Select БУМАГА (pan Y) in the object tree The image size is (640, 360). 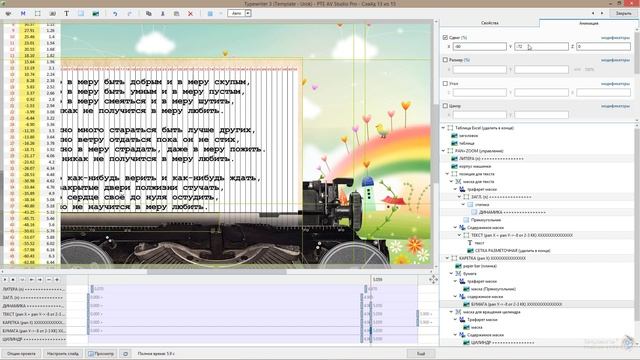pos(516,304)
